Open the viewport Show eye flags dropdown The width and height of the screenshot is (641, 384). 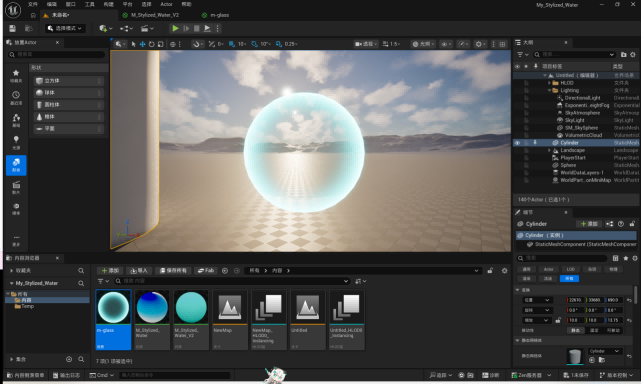(x=446, y=44)
